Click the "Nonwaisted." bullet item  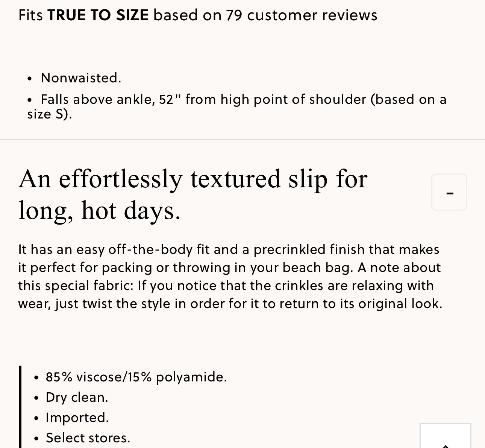coord(81,78)
